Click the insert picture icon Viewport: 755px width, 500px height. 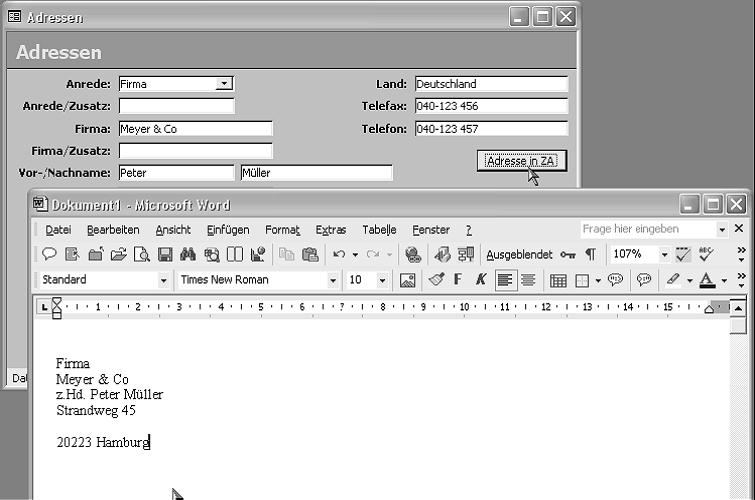(x=407, y=280)
